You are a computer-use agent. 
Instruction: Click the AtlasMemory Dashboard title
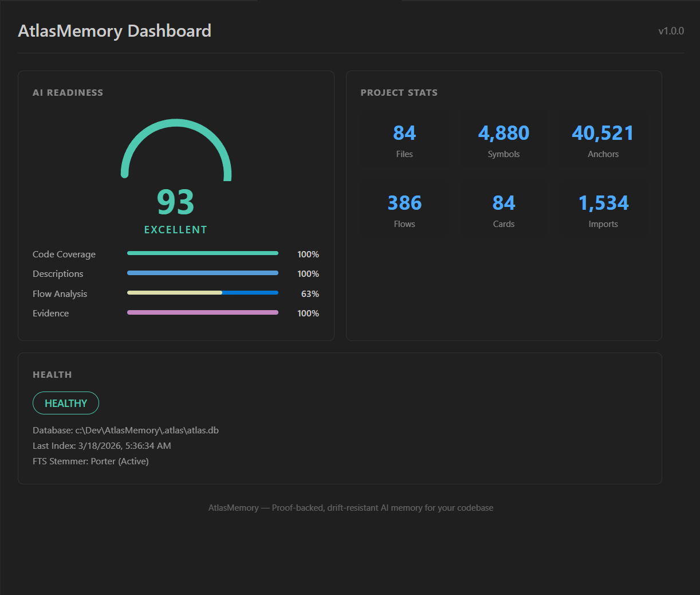tap(115, 31)
